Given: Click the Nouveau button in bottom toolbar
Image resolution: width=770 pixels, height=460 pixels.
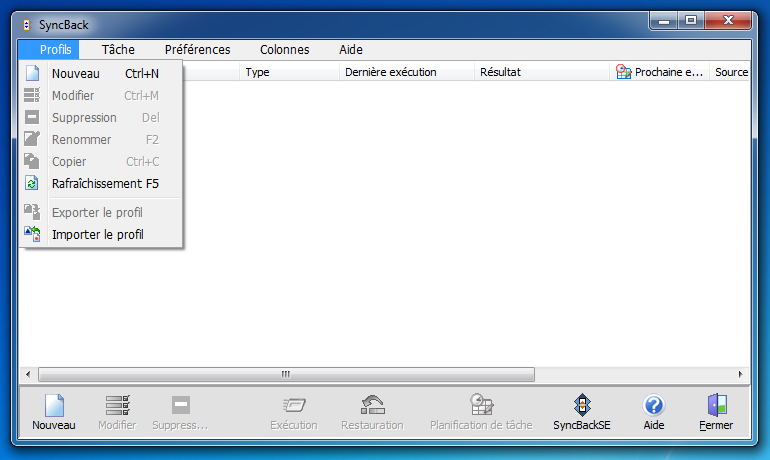Looking at the screenshot, I should pos(54,412).
